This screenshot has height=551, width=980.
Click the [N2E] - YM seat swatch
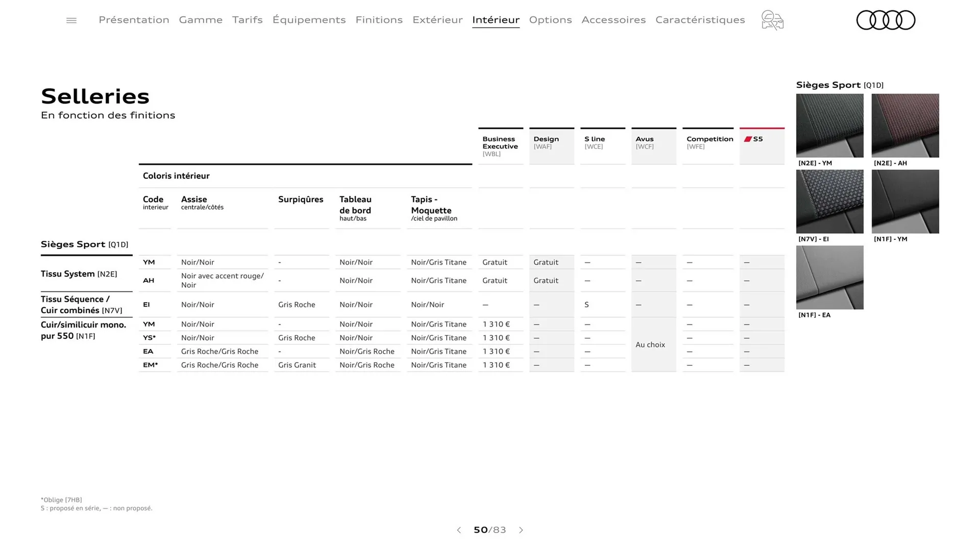pyautogui.click(x=830, y=126)
